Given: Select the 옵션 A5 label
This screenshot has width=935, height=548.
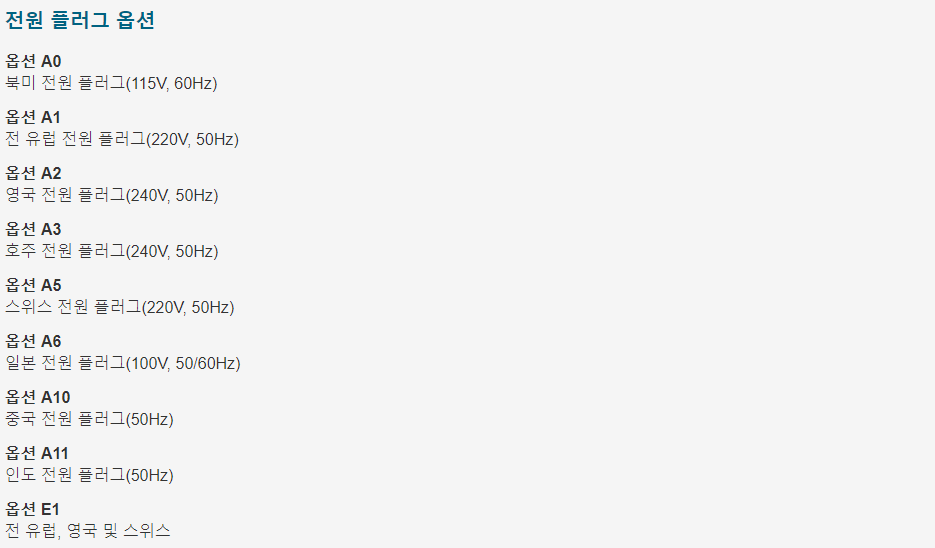Looking at the screenshot, I should click(33, 286).
